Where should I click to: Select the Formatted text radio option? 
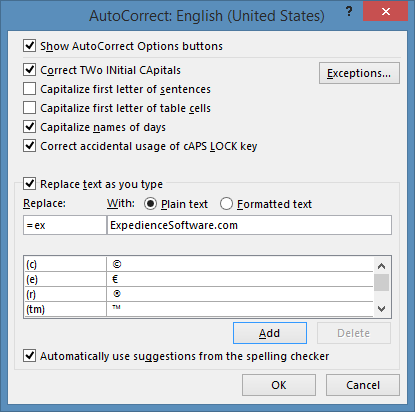(x=226, y=204)
